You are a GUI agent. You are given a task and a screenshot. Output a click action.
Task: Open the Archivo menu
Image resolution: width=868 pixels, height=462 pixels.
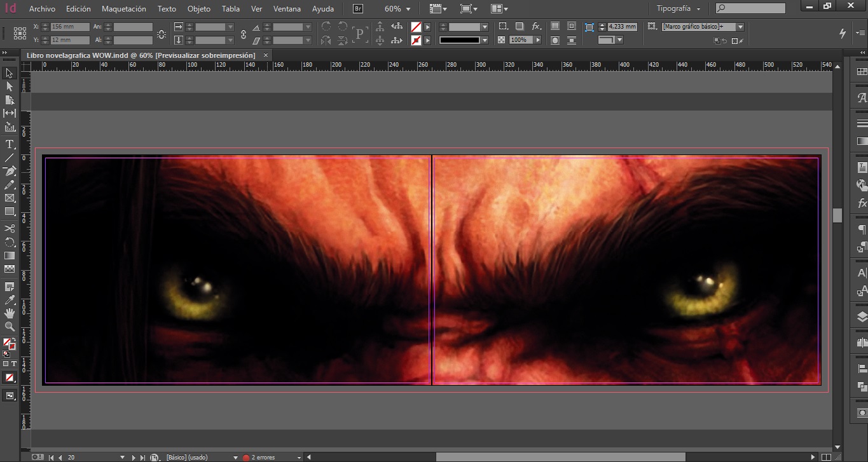pyautogui.click(x=42, y=9)
